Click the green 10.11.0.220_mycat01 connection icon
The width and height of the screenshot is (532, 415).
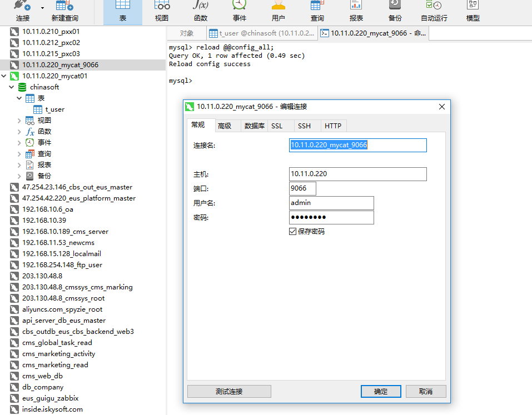click(x=14, y=76)
